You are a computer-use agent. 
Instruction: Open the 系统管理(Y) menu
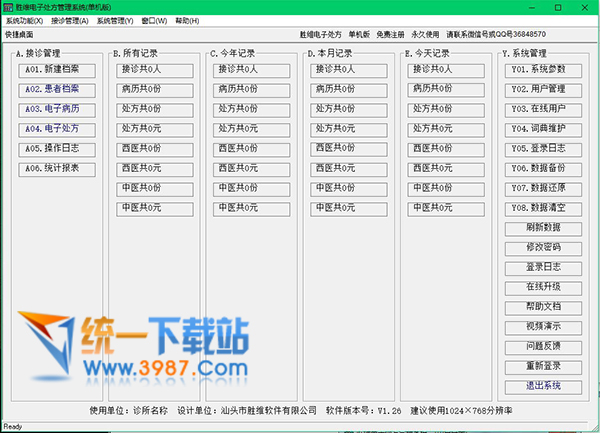(x=115, y=20)
